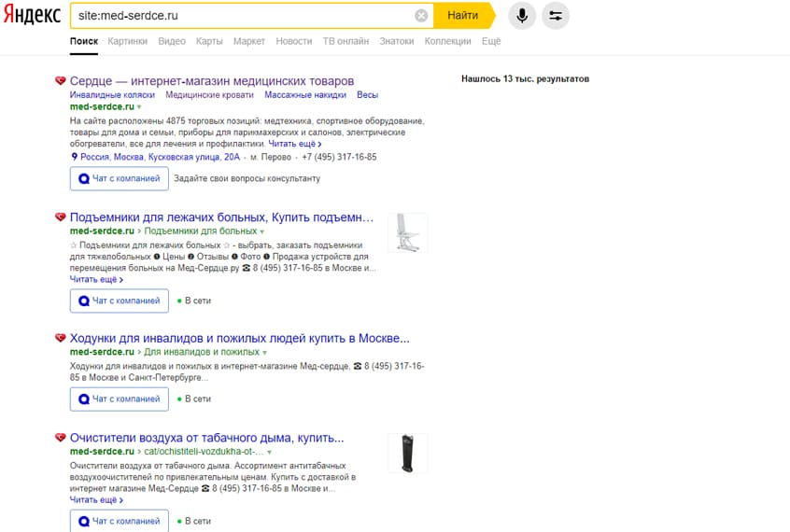Open result Подъемники для лежачих больных
790x532 pixels.
221,217
